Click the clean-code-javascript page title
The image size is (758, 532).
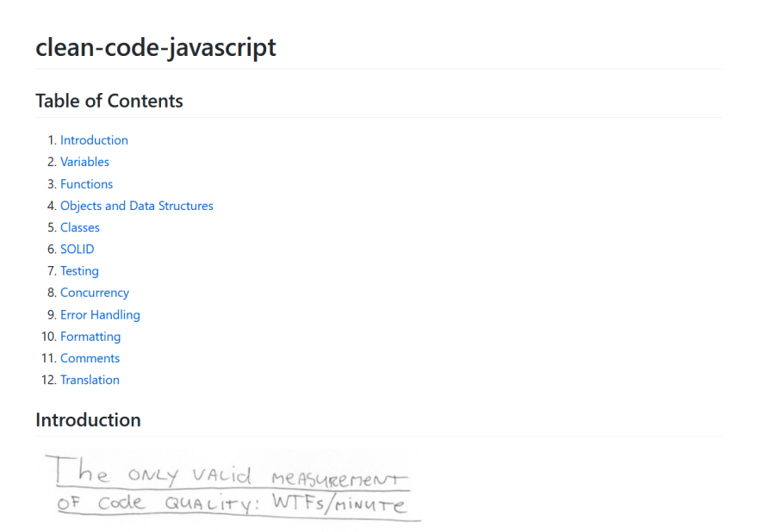point(156,46)
